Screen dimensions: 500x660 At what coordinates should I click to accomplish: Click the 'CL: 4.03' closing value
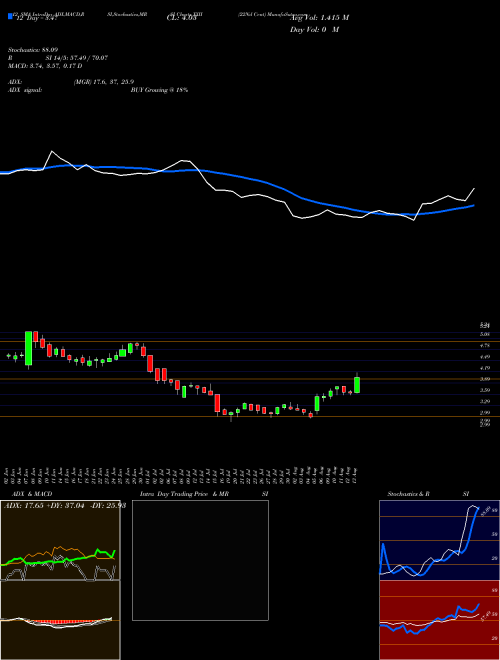click(x=181, y=17)
